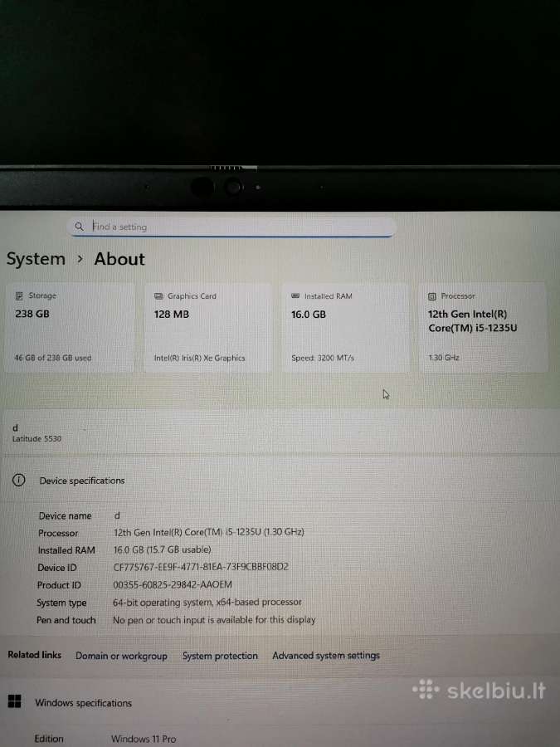Click the Graphics Card icon
Screen dimensions: 560x747
coord(158,296)
